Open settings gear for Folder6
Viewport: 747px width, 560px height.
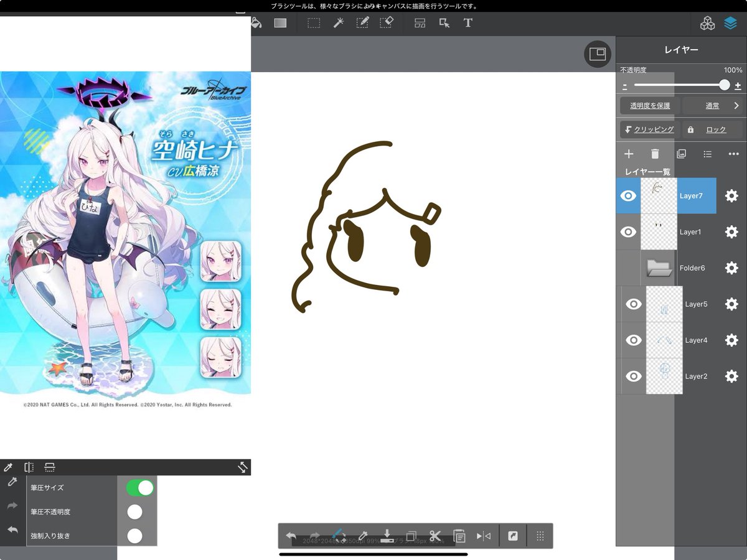pyautogui.click(x=731, y=268)
